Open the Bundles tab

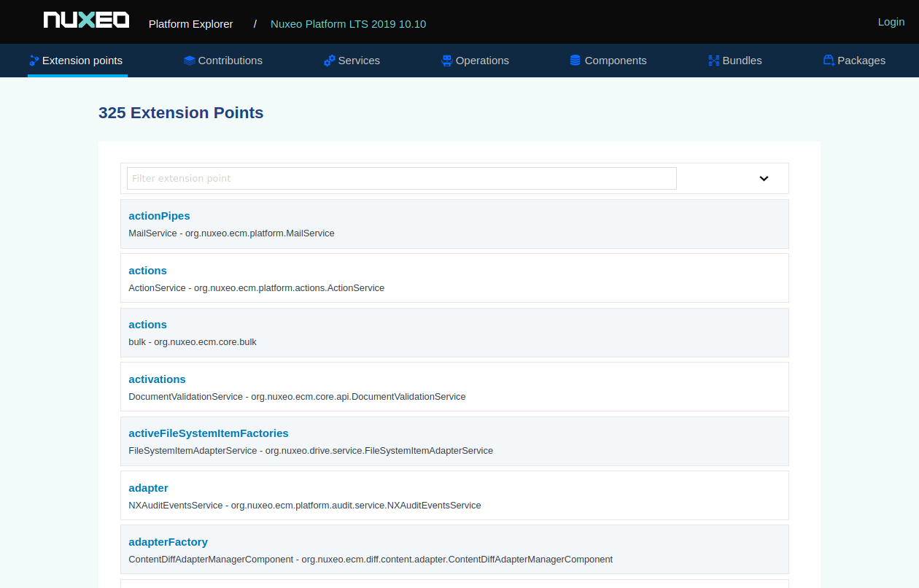735,61
